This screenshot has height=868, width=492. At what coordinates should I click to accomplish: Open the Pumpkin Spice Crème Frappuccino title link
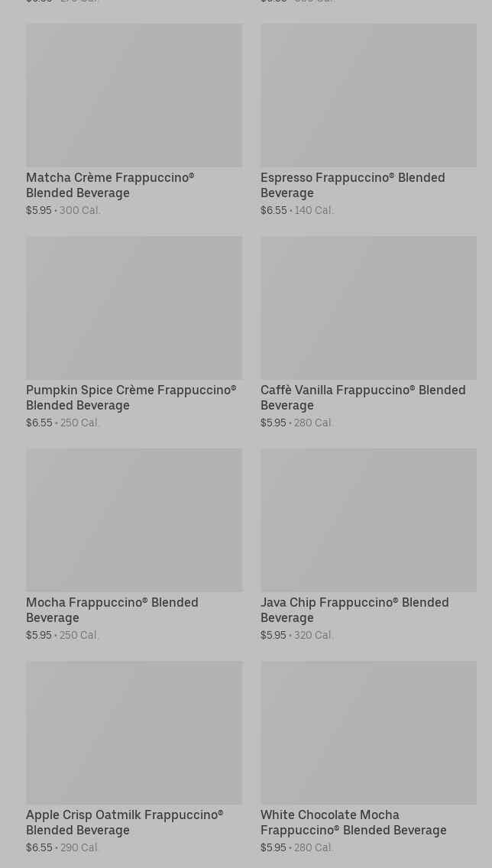click(131, 397)
